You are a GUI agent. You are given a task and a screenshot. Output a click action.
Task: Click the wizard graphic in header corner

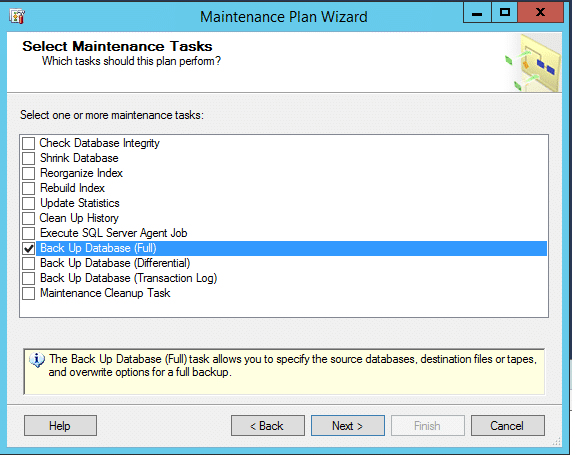(534, 63)
